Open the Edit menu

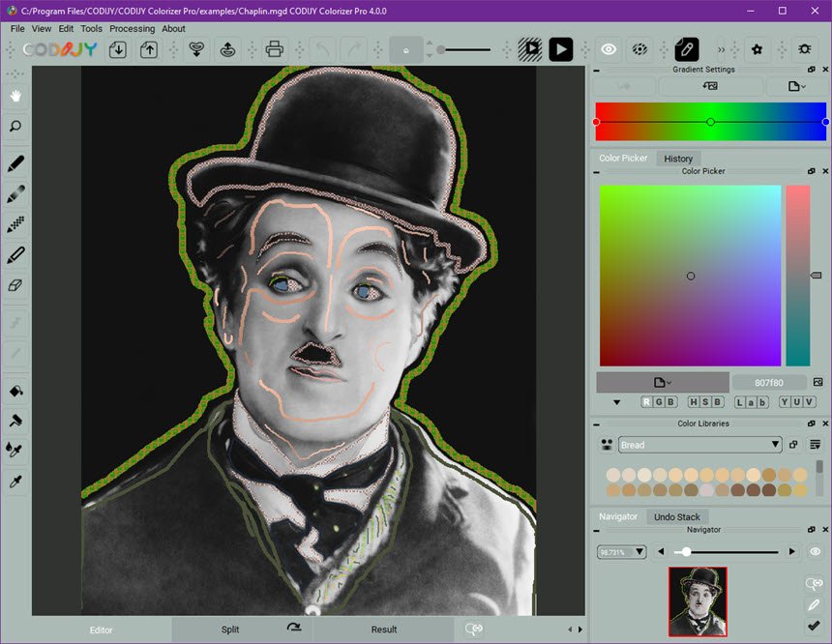pyautogui.click(x=66, y=29)
